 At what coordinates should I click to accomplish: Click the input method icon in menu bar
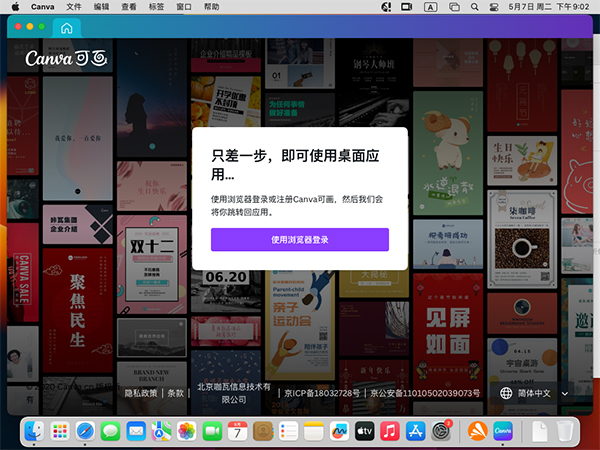(431, 7)
